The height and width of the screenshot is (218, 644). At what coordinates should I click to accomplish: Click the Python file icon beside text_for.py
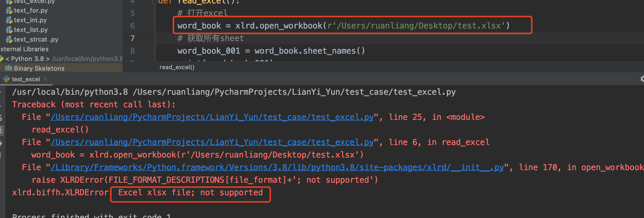pyautogui.click(x=9, y=11)
